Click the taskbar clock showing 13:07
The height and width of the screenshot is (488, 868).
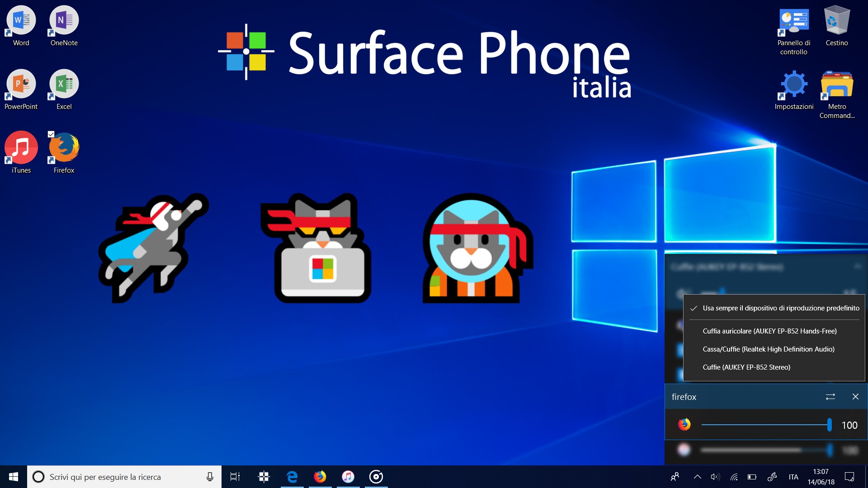coord(821,477)
